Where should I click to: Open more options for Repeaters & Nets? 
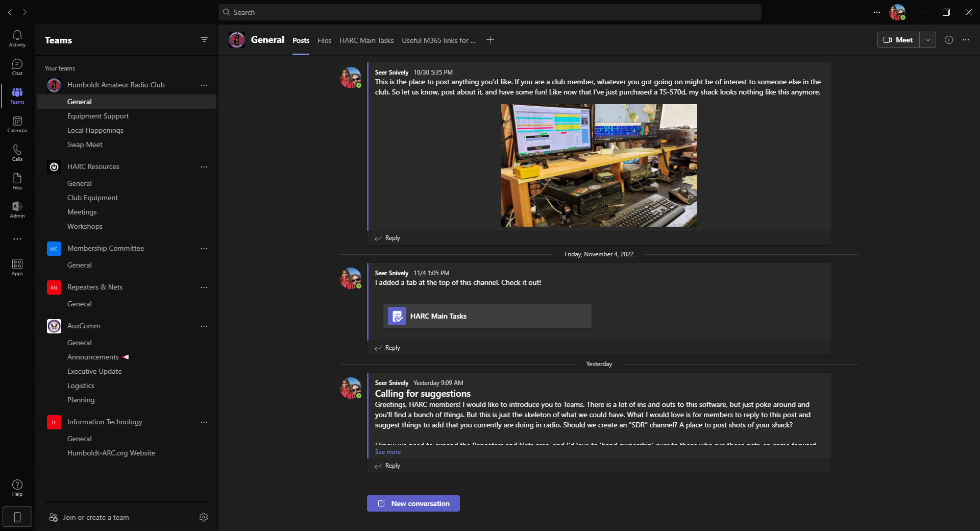[204, 287]
